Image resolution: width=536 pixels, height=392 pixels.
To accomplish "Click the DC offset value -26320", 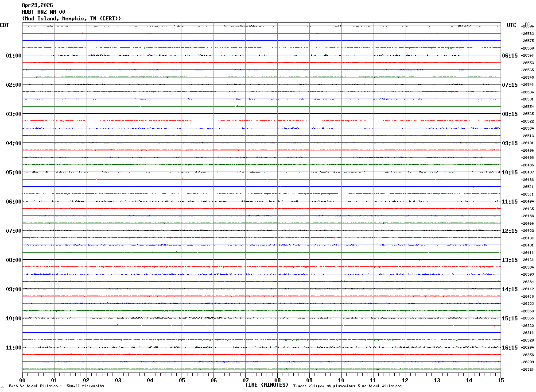I will coord(527,369).
